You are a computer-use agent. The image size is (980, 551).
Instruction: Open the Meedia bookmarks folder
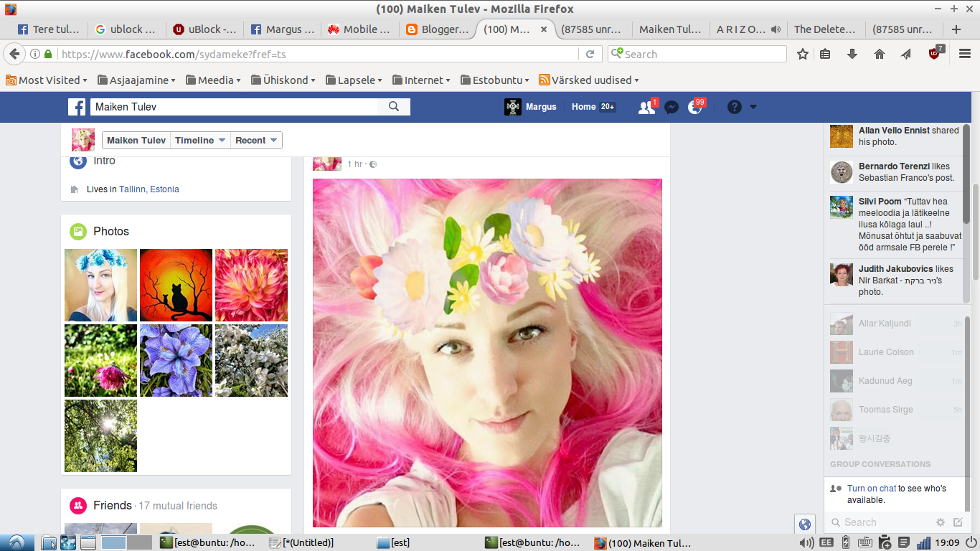tap(213, 80)
